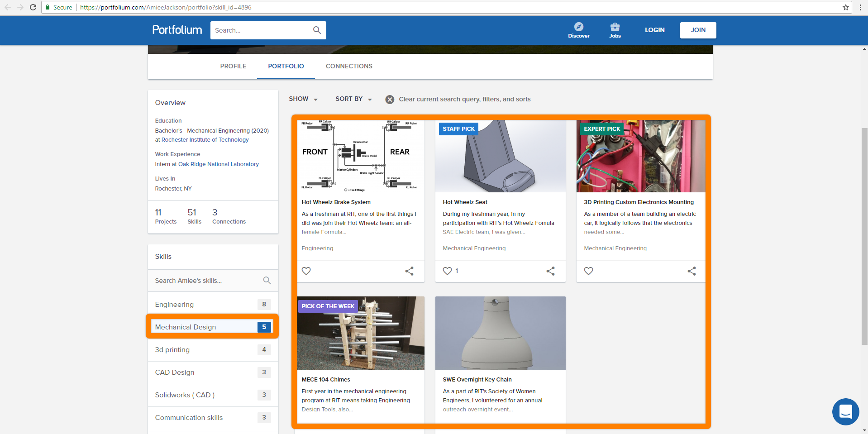Open the Hot Wheelz Brake System title
The width and height of the screenshot is (868, 434).
336,202
